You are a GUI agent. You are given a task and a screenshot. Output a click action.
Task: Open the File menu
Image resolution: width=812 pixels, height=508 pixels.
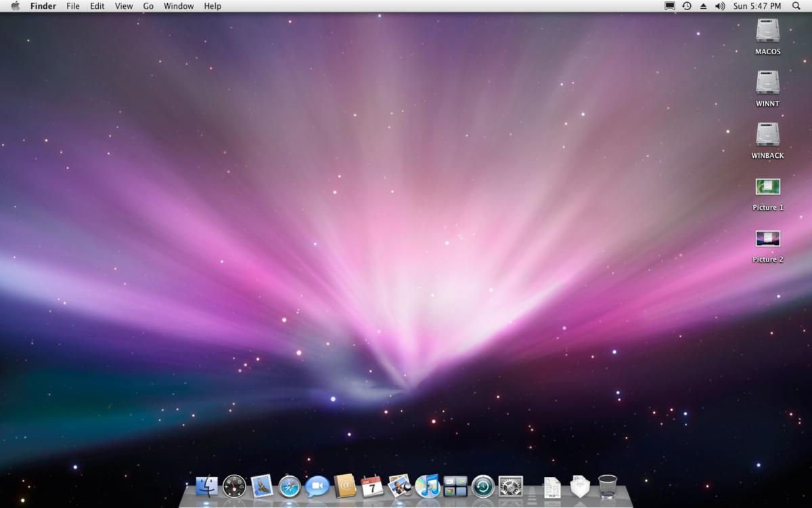(x=73, y=6)
